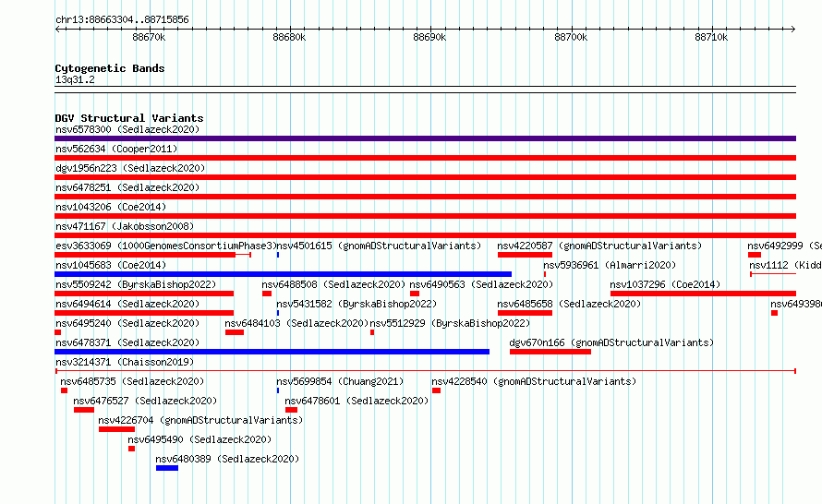Open nsv6494614 (Sedlazeck2020) label

127,304
